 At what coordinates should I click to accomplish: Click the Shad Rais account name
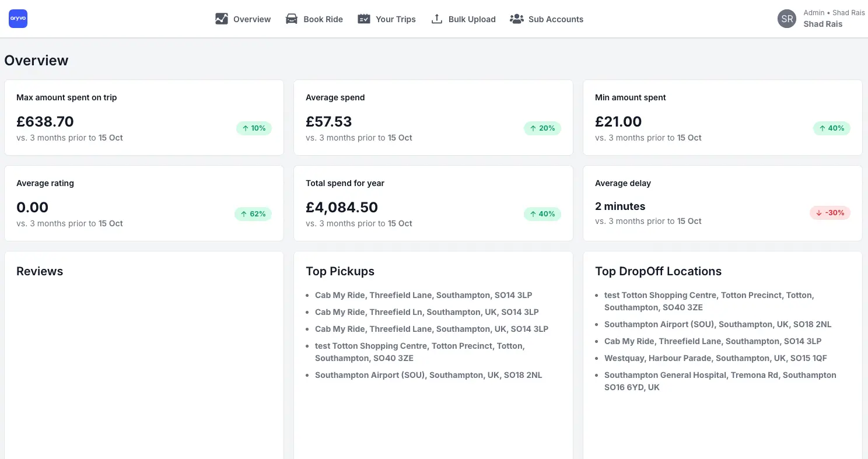(822, 24)
